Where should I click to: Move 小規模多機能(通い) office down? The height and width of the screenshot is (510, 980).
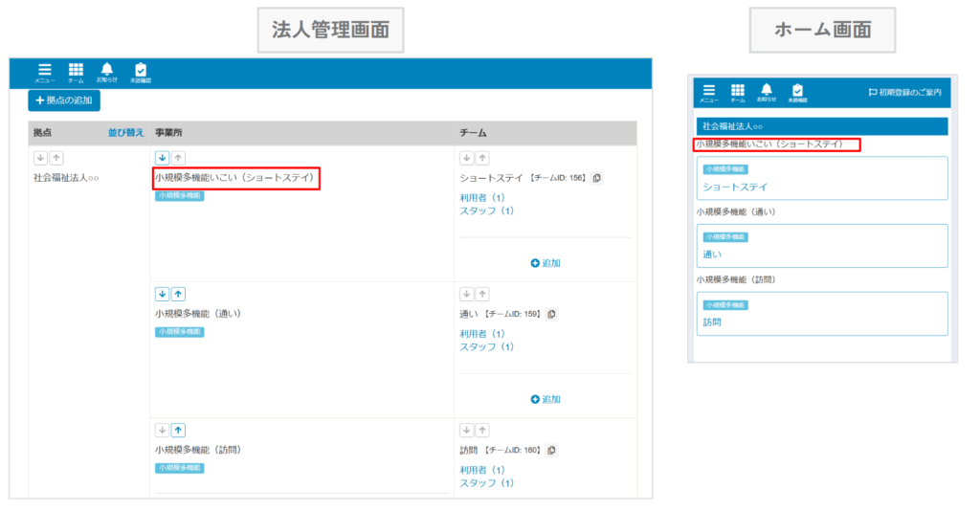coord(162,294)
